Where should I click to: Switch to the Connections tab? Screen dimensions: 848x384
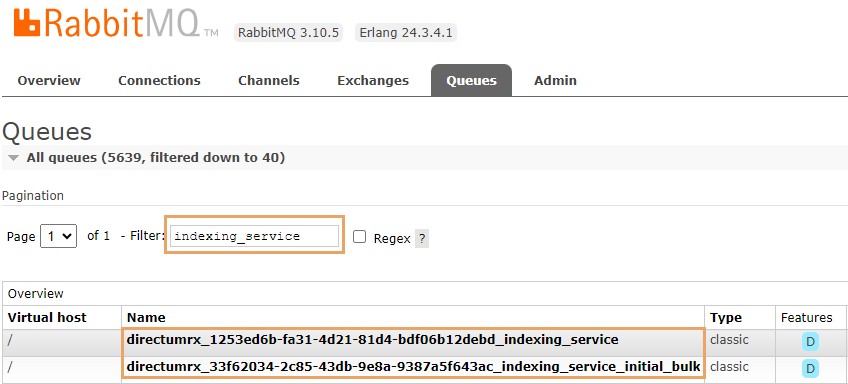pyautogui.click(x=159, y=81)
